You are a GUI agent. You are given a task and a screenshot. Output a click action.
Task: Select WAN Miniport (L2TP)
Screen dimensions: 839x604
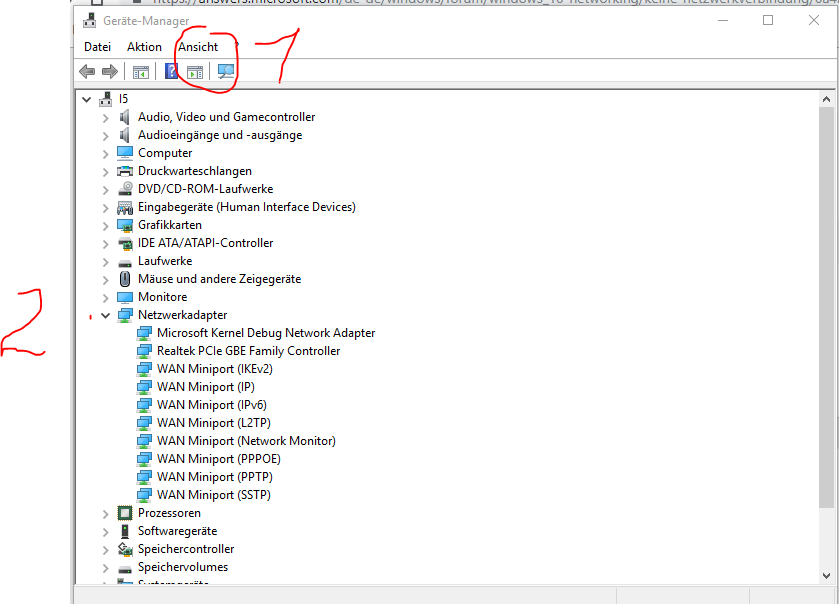(x=213, y=423)
